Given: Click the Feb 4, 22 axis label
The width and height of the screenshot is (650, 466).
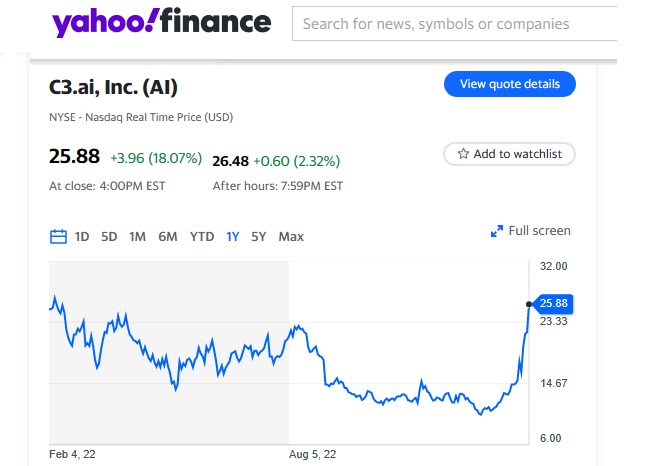Looking at the screenshot, I should [73, 454].
